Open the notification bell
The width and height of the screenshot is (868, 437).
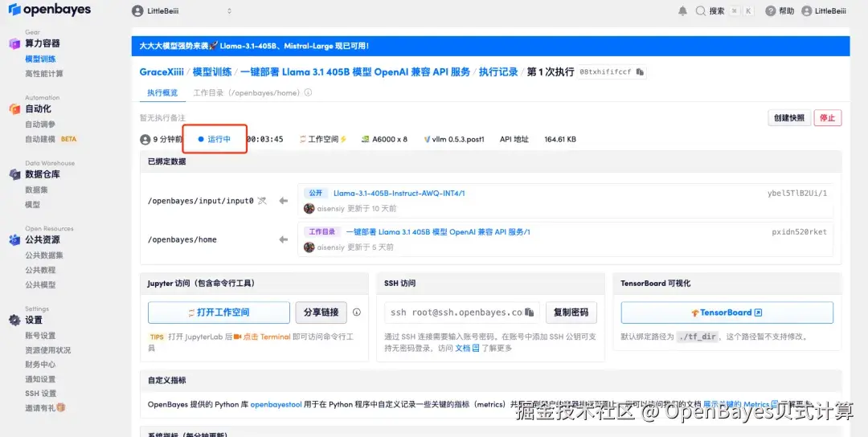[x=682, y=10]
